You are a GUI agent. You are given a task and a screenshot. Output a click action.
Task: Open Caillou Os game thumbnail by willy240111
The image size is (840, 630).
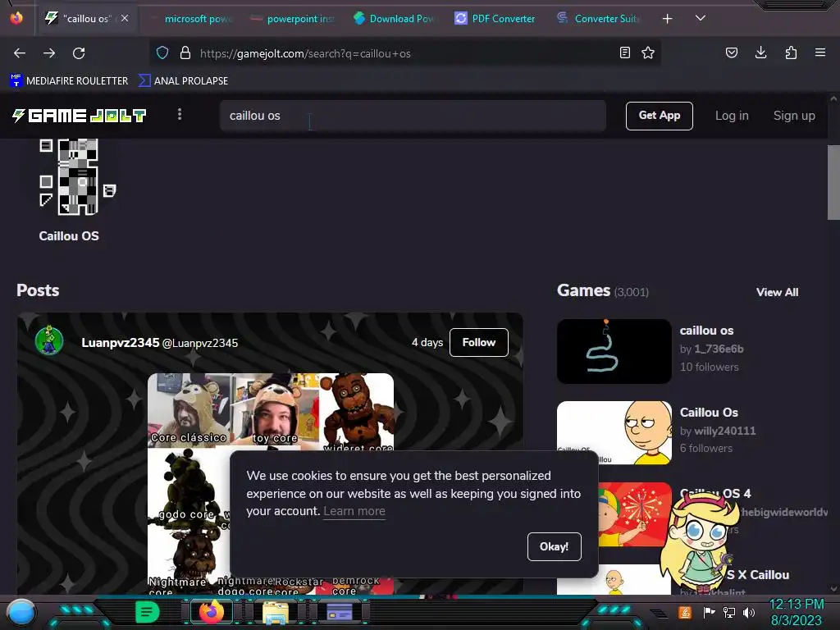614,433
